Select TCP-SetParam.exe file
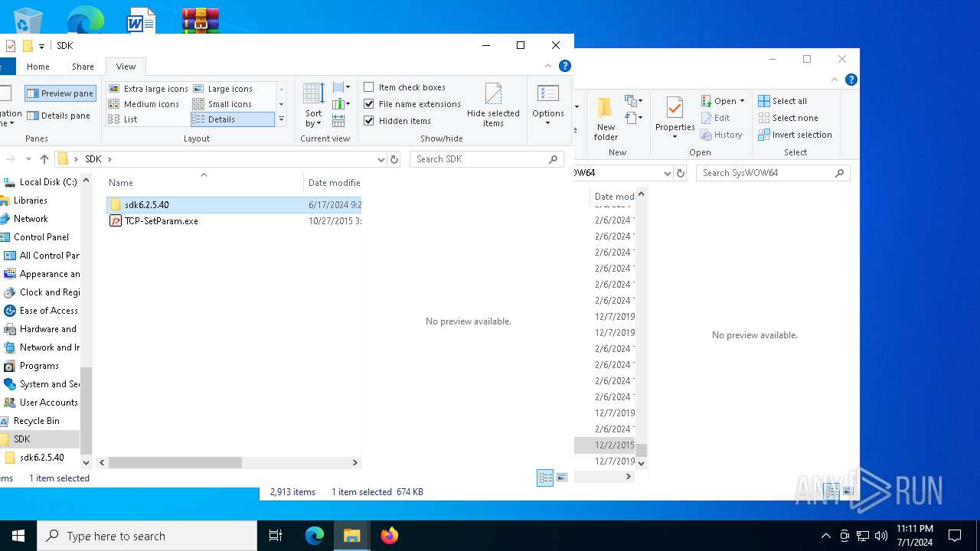980x551 pixels. [161, 221]
